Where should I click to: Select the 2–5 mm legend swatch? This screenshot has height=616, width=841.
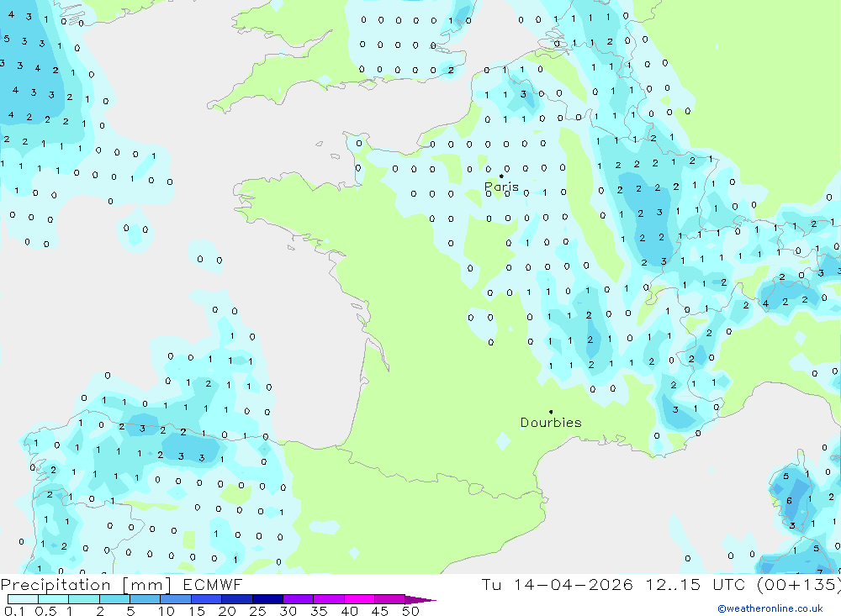(x=114, y=599)
